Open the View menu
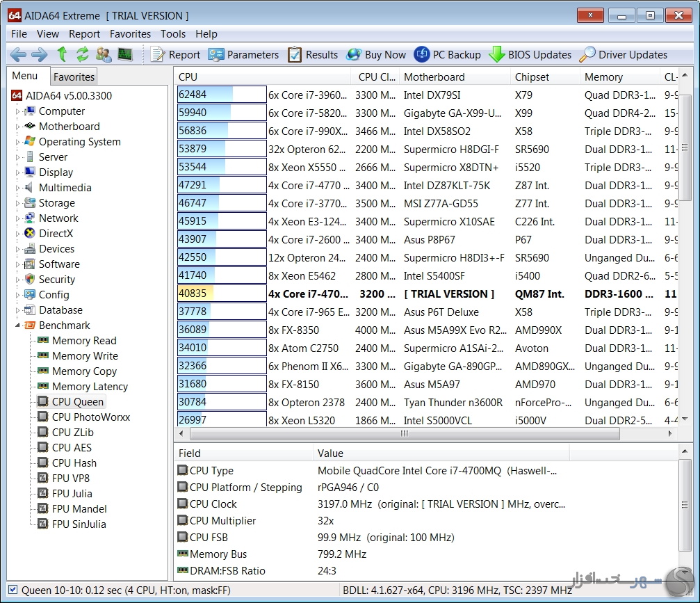Image resolution: width=700 pixels, height=603 pixels. 48,34
